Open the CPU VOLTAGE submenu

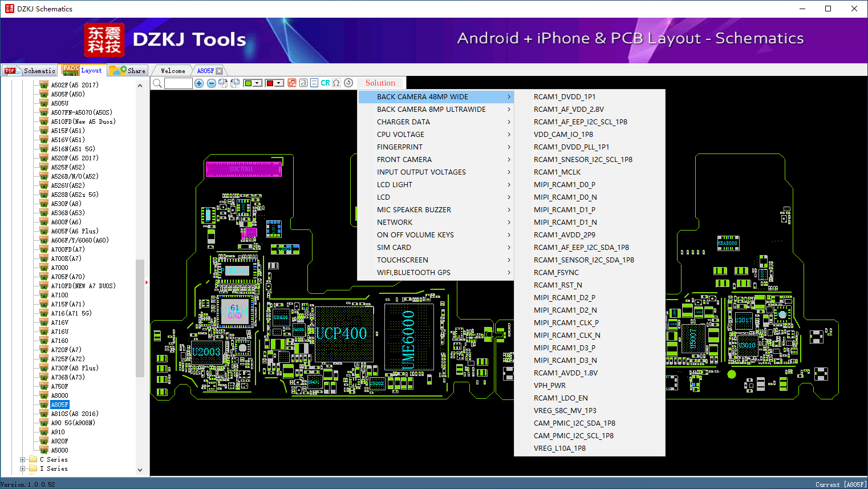pyautogui.click(x=436, y=134)
